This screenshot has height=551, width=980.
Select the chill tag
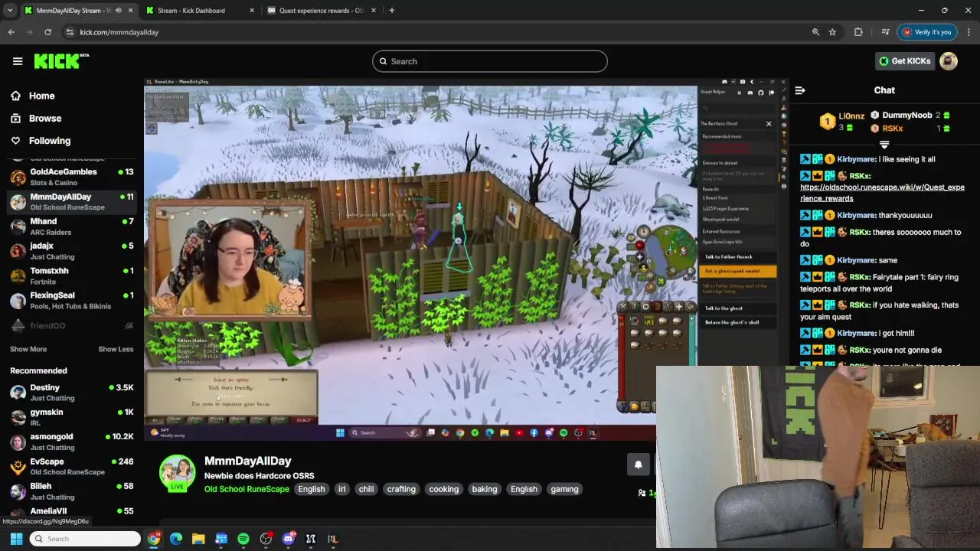click(x=366, y=489)
